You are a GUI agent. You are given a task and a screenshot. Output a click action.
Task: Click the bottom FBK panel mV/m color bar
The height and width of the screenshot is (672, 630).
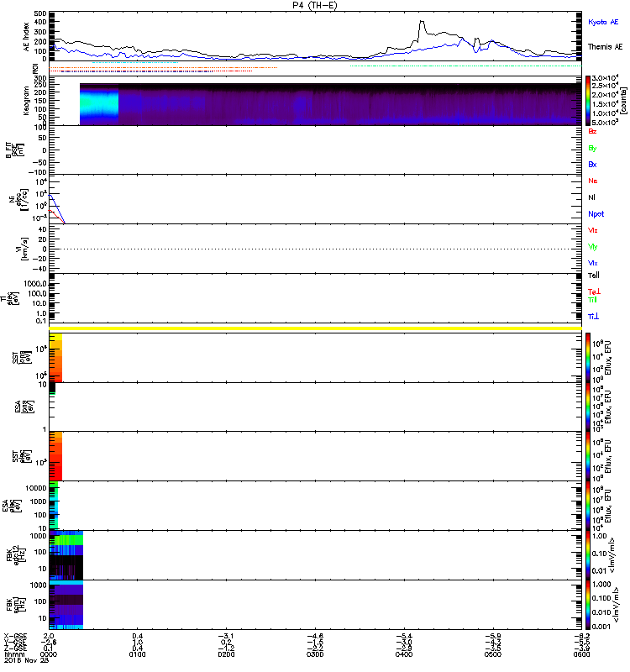(x=589, y=603)
